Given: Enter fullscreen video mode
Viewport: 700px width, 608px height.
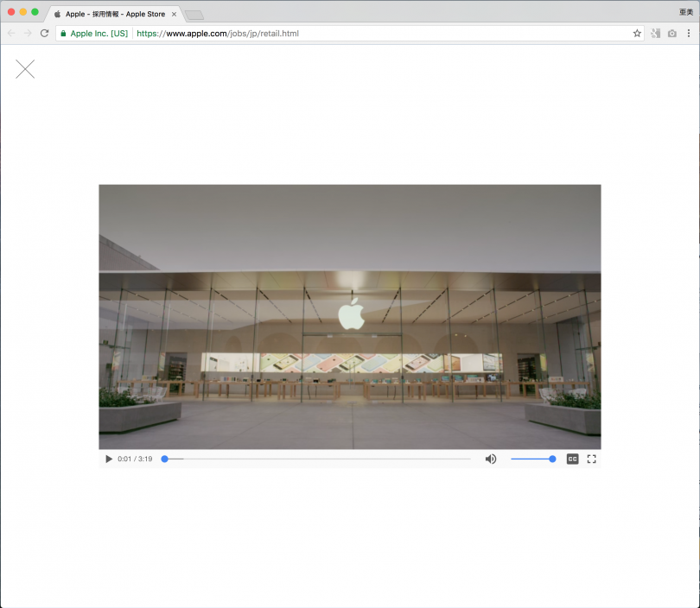Looking at the screenshot, I should [591, 459].
